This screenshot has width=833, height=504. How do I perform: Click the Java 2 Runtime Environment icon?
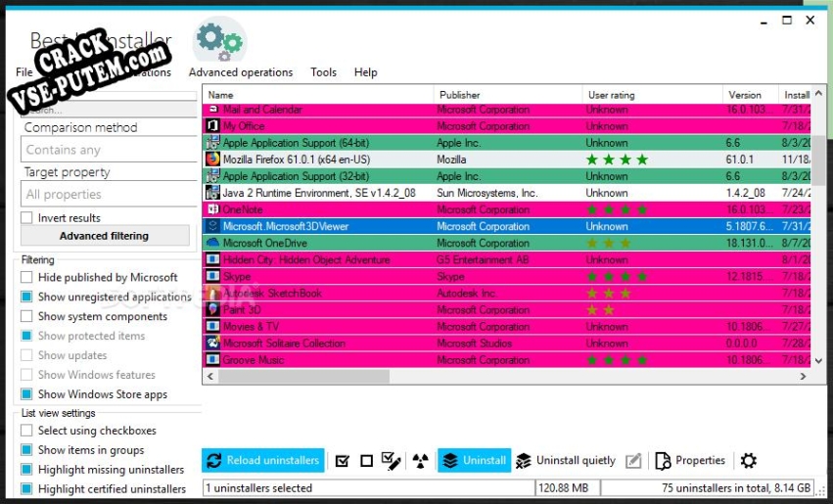(212, 193)
